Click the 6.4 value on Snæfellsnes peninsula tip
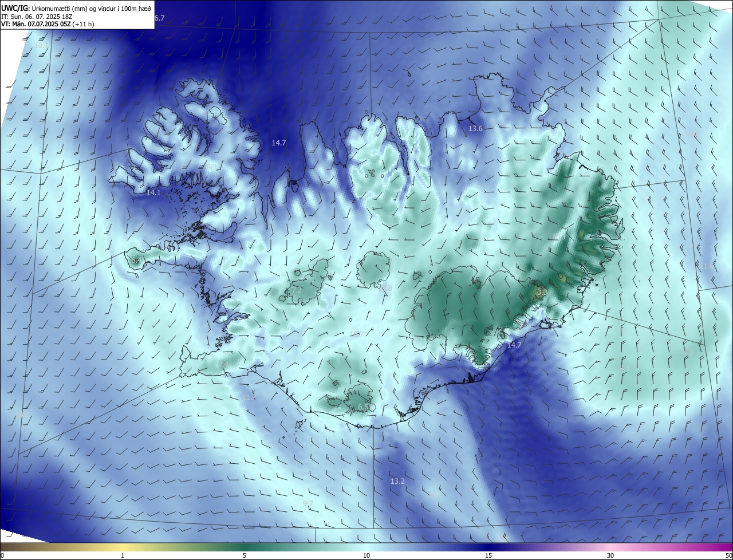 (136, 261)
